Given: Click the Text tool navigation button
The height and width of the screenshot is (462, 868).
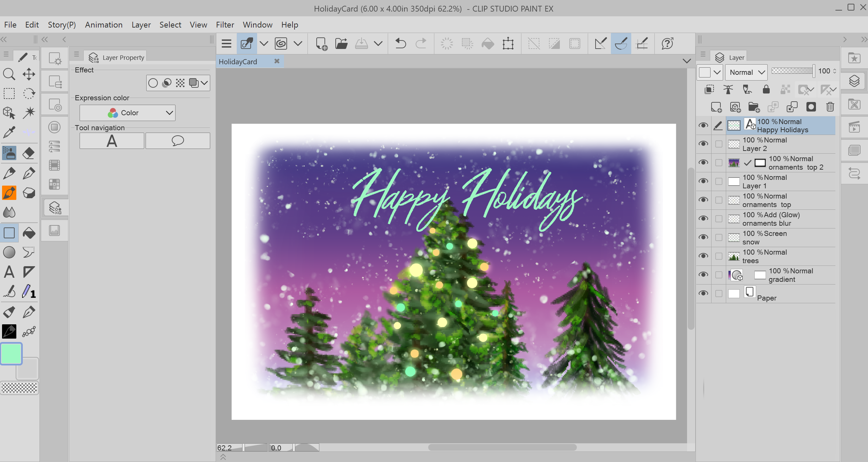Looking at the screenshot, I should 112,141.
